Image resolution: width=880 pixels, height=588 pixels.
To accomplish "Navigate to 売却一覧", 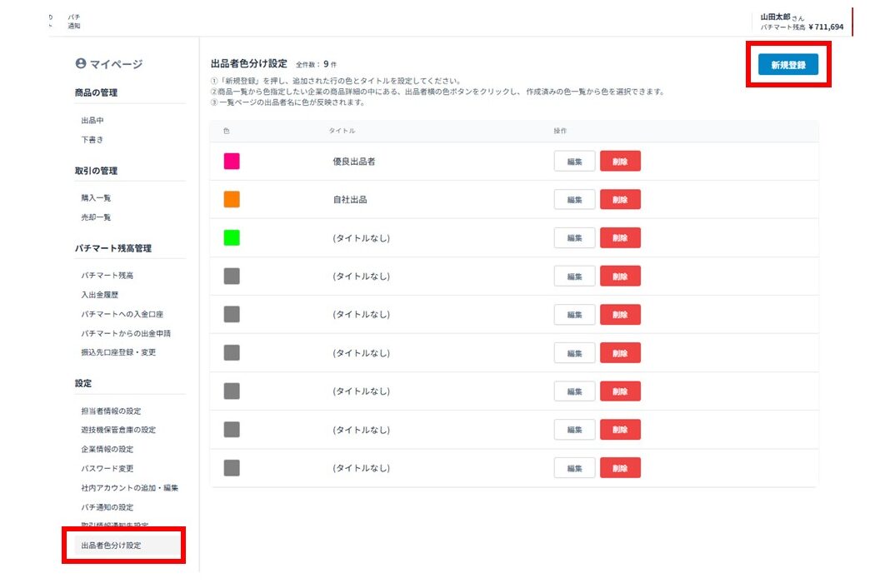I will (x=96, y=217).
